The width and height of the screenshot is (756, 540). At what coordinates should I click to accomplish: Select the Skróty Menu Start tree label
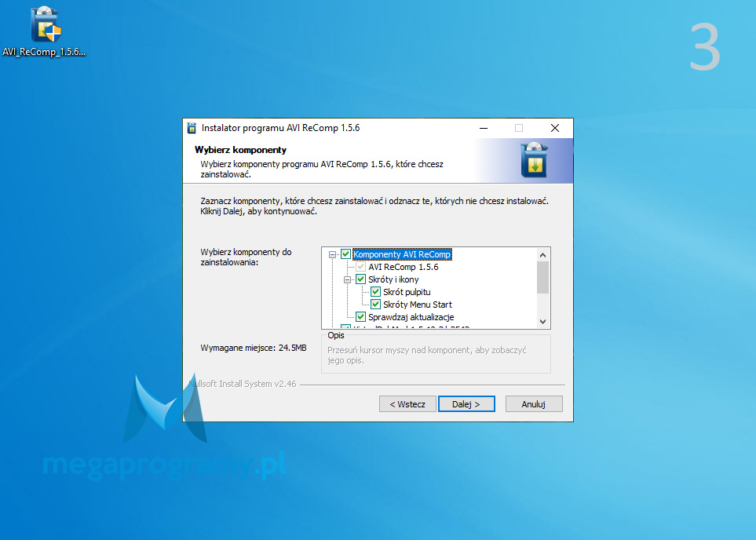tap(418, 305)
